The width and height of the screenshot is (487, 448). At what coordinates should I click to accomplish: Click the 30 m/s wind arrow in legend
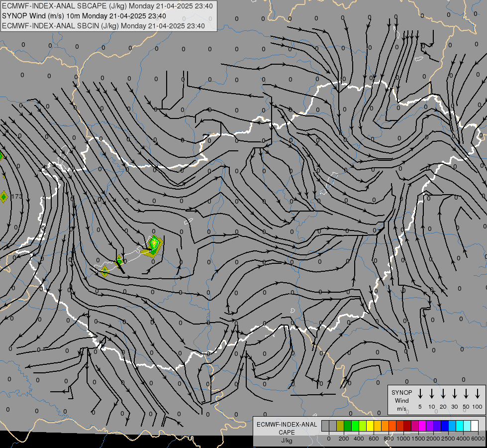click(454, 394)
